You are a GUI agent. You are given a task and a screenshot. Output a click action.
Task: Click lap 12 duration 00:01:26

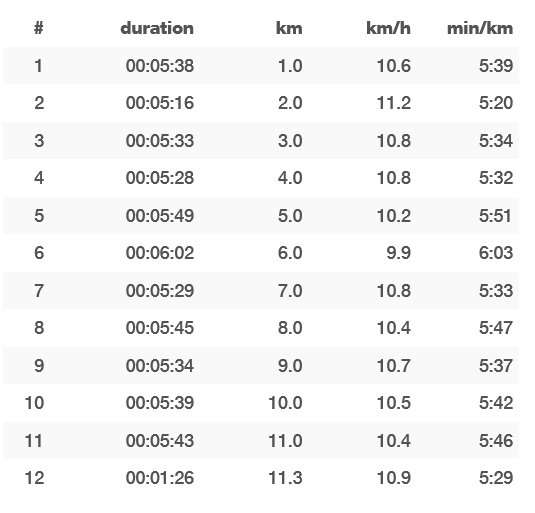(x=160, y=478)
